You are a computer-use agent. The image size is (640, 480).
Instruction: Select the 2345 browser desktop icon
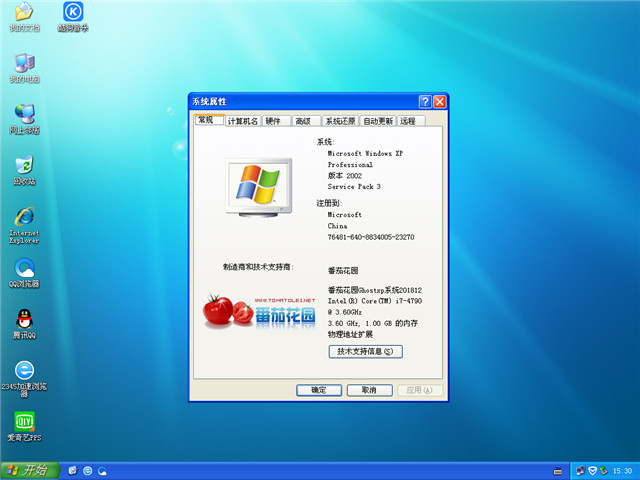pyautogui.click(x=24, y=378)
